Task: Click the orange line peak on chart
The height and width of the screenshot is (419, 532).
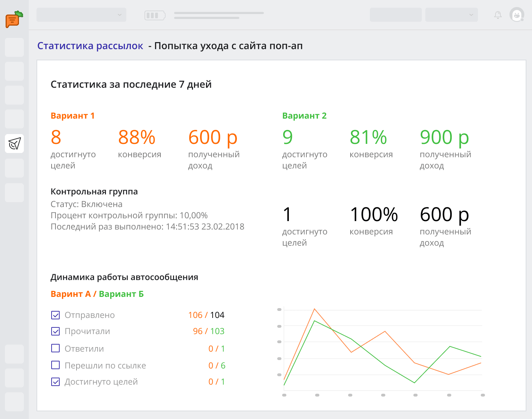Action: pos(314,309)
